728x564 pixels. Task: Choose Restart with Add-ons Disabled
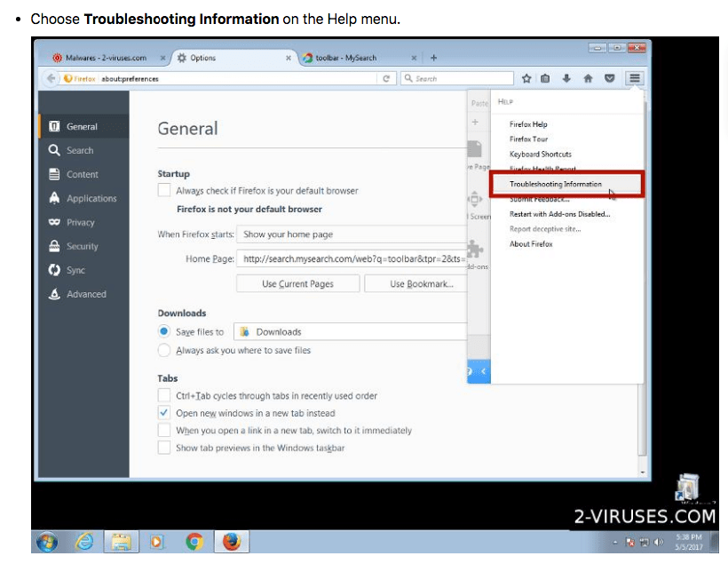(x=560, y=214)
